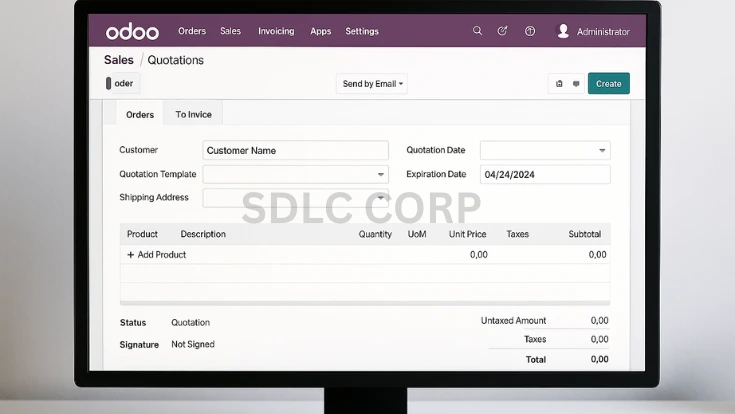Click the Untaxed Amount label
735x414 pixels.
(x=513, y=321)
